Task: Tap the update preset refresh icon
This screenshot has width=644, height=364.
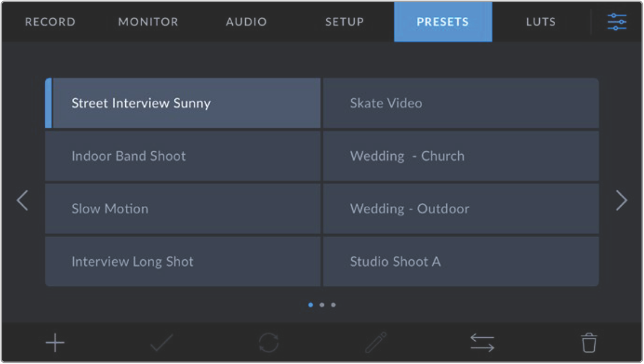Action: [x=268, y=343]
